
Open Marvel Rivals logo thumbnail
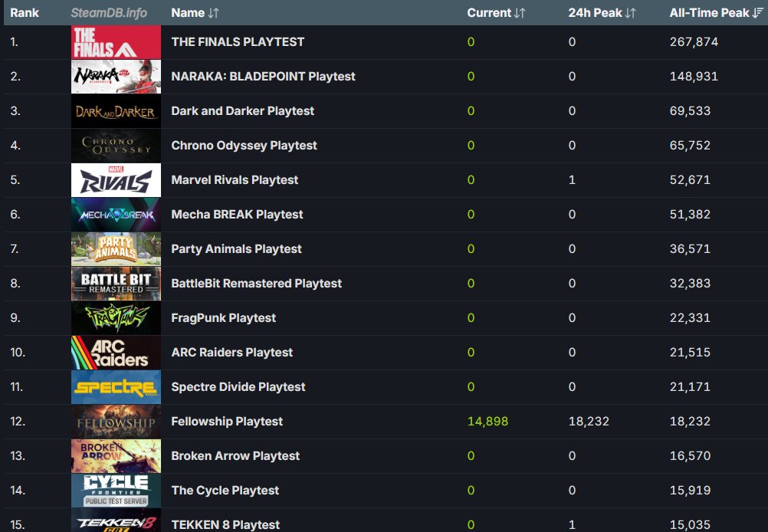coord(116,180)
